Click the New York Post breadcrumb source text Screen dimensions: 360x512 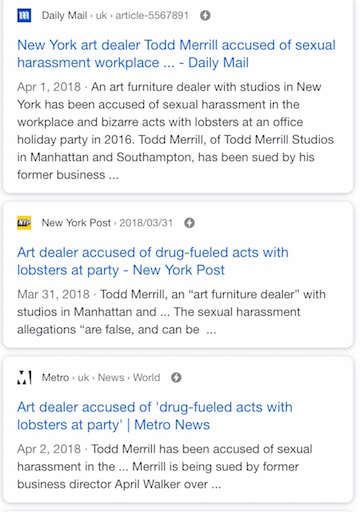point(76,223)
